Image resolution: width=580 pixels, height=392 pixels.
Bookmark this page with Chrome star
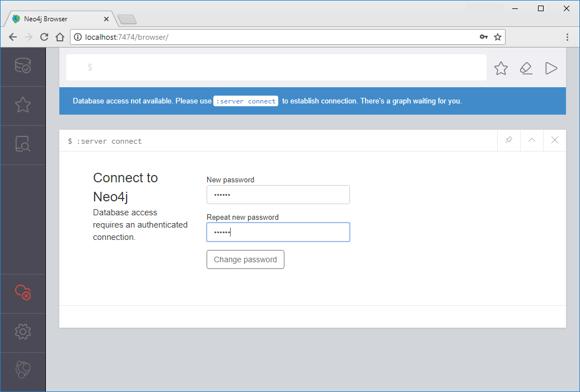click(497, 37)
